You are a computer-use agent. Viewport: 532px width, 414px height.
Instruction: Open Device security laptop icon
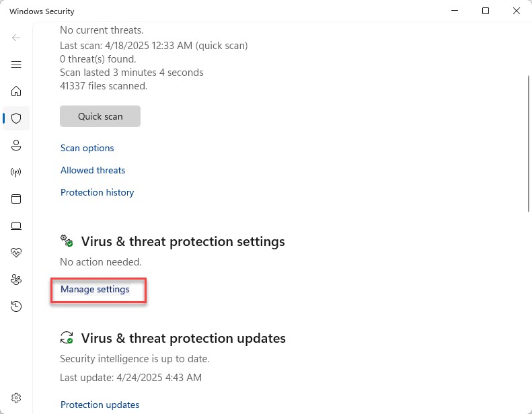click(x=16, y=226)
